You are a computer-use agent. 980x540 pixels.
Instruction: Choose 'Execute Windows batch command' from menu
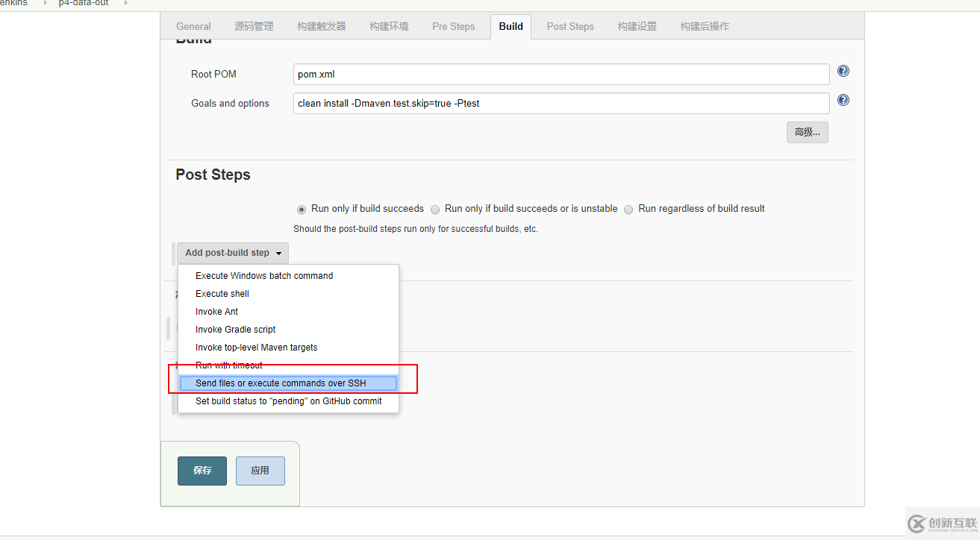[x=288, y=276]
